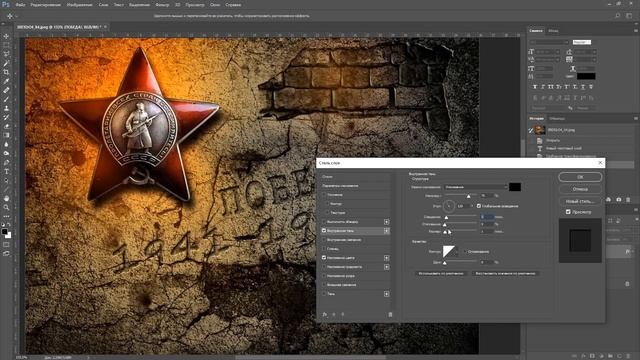This screenshot has width=640, height=360.
Task: Click the opacity slider handle
Action: (469, 196)
